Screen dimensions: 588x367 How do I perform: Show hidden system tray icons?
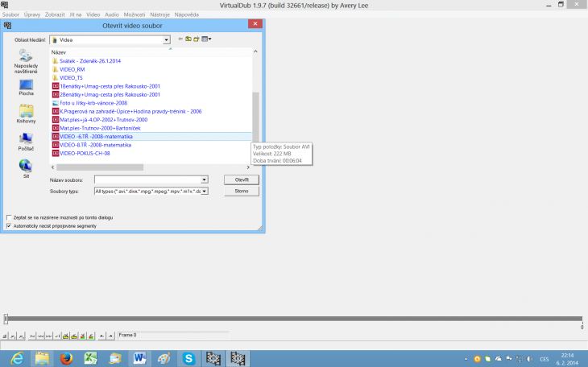pyautogui.click(x=466, y=359)
